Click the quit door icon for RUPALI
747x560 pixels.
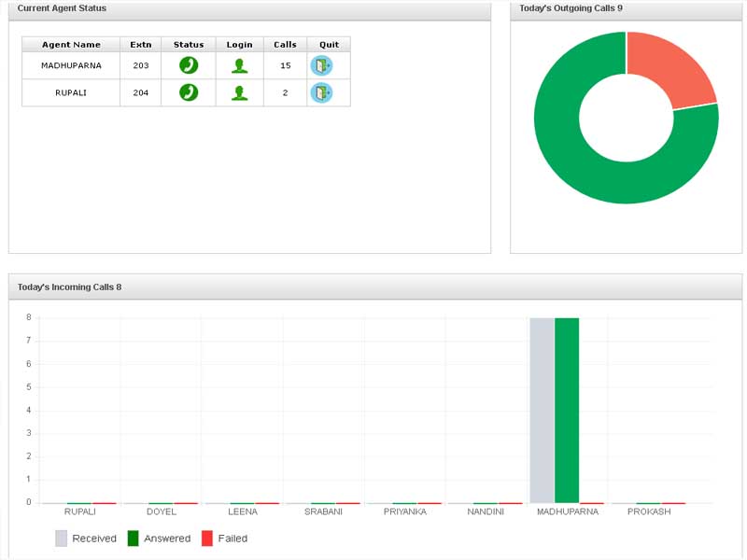tap(321, 92)
